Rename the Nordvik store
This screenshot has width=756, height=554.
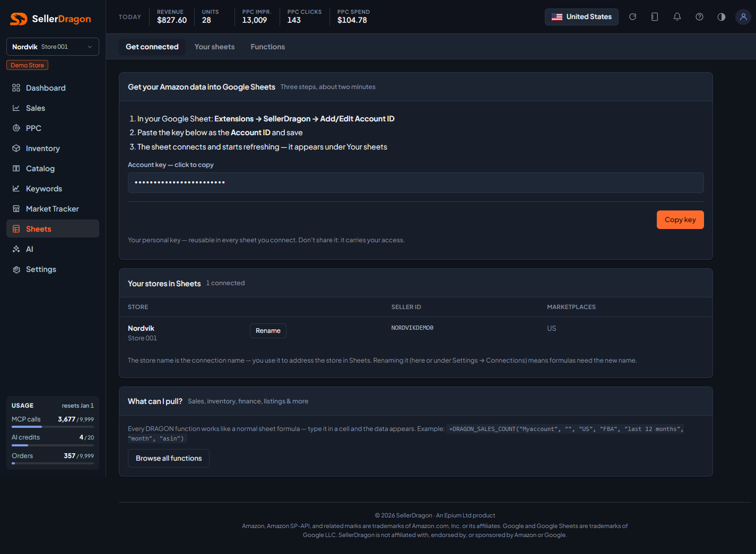click(x=268, y=331)
